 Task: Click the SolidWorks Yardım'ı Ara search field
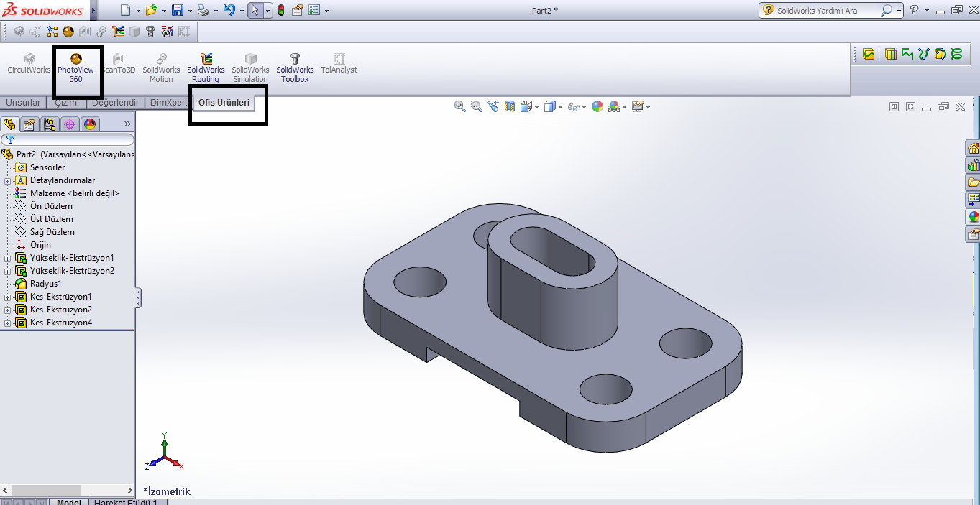point(827,10)
